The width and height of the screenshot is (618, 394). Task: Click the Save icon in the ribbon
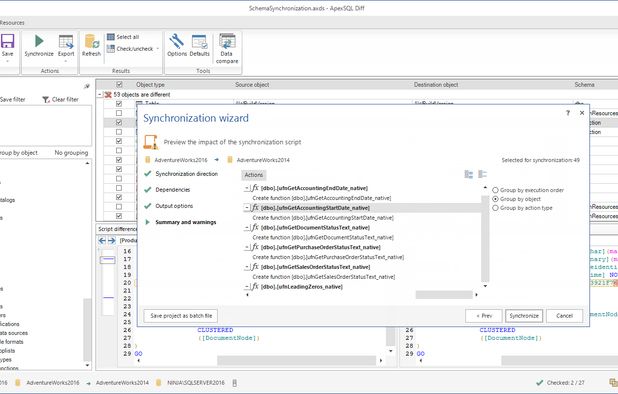7,41
